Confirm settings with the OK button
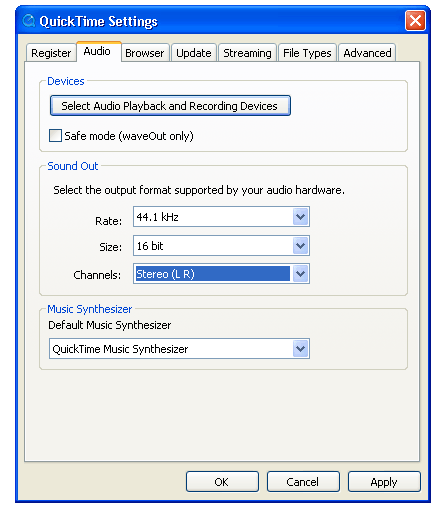446x518 pixels. point(222,482)
